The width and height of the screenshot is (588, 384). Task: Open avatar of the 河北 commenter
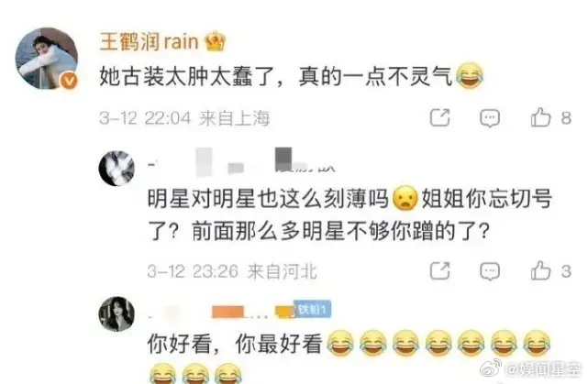tap(116, 169)
